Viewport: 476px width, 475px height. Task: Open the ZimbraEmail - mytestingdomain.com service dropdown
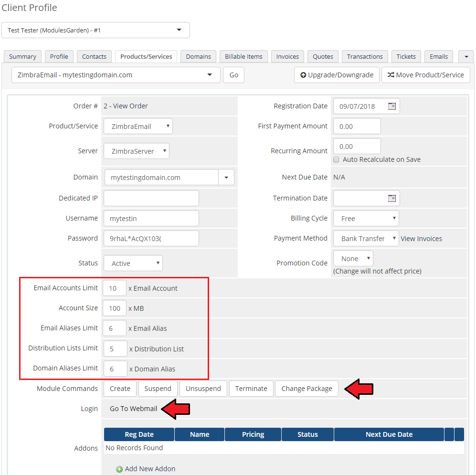point(116,75)
